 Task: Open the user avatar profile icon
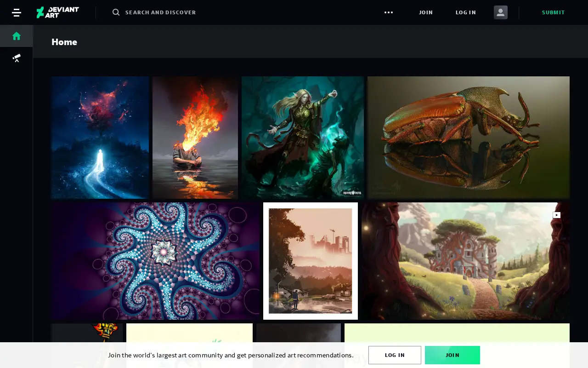[501, 12]
